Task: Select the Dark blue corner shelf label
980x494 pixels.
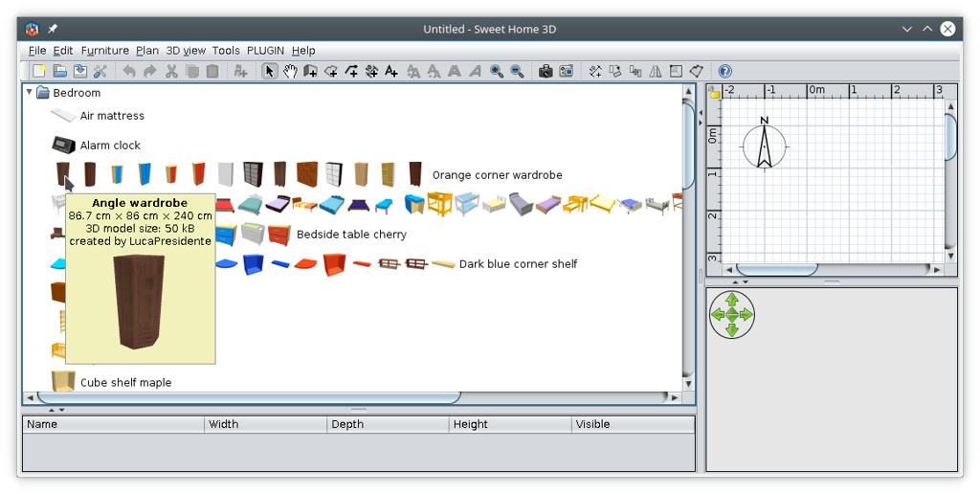Action: click(x=518, y=264)
